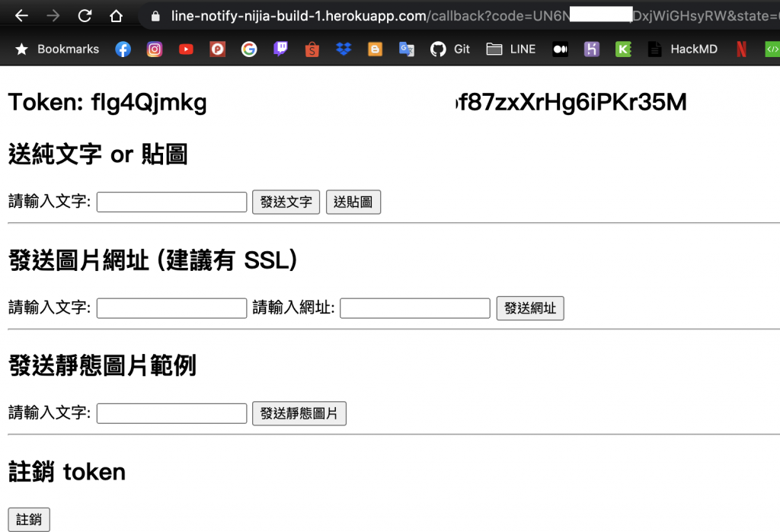
Task: Navigate back in browser history
Action: 21,16
